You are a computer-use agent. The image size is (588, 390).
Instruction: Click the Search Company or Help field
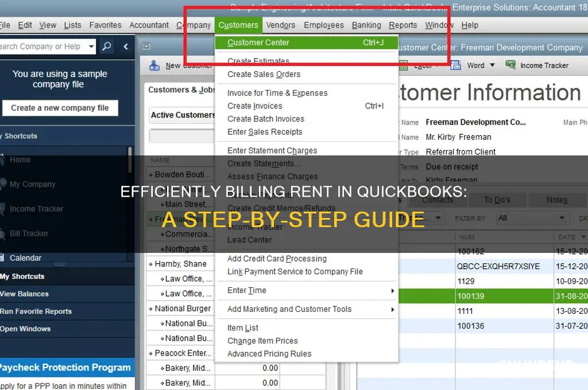coord(44,46)
